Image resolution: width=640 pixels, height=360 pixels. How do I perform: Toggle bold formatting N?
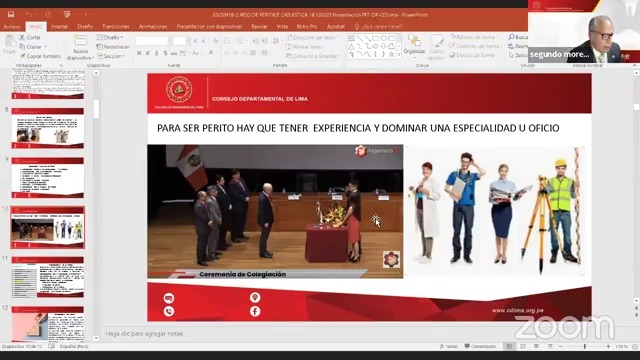(139, 53)
